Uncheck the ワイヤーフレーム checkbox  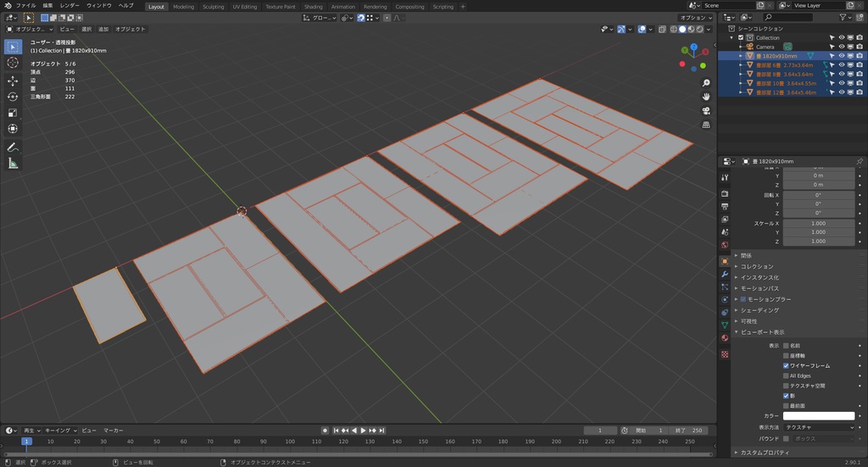[x=786, y=365]
